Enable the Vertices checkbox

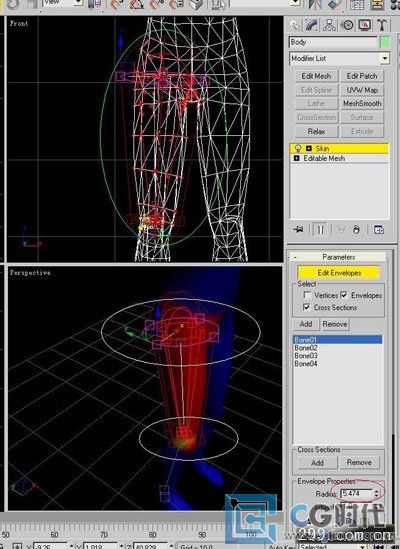pos(307,295)
